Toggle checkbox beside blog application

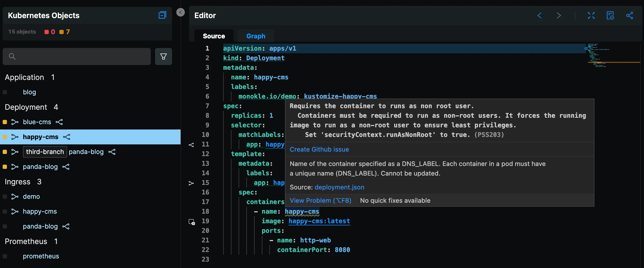[x=5, y=92]
